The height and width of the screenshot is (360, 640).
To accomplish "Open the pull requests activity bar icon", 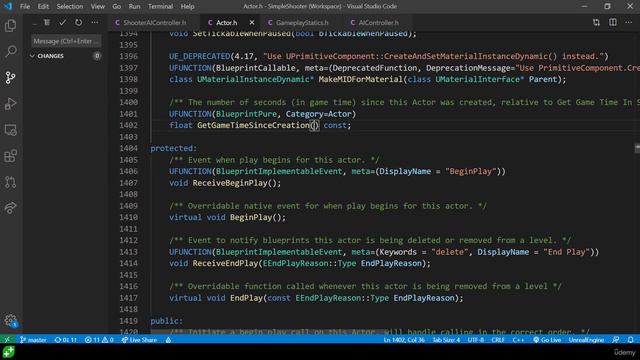I will tap(11, 182).
